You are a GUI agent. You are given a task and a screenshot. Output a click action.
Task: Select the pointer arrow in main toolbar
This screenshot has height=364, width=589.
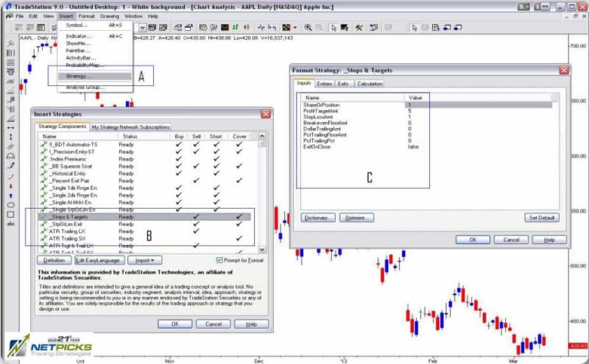click(334, 27)
